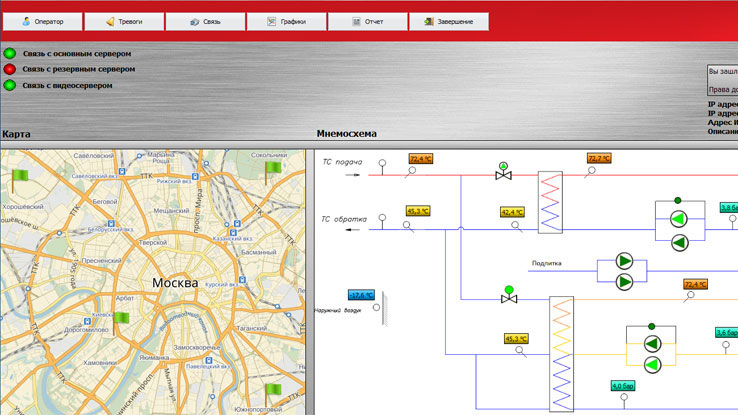The width and height of the screenshot is (738, 415).
Task: Click 72,4 °C value right of Подпитка pumps
Action: (696, 284)
